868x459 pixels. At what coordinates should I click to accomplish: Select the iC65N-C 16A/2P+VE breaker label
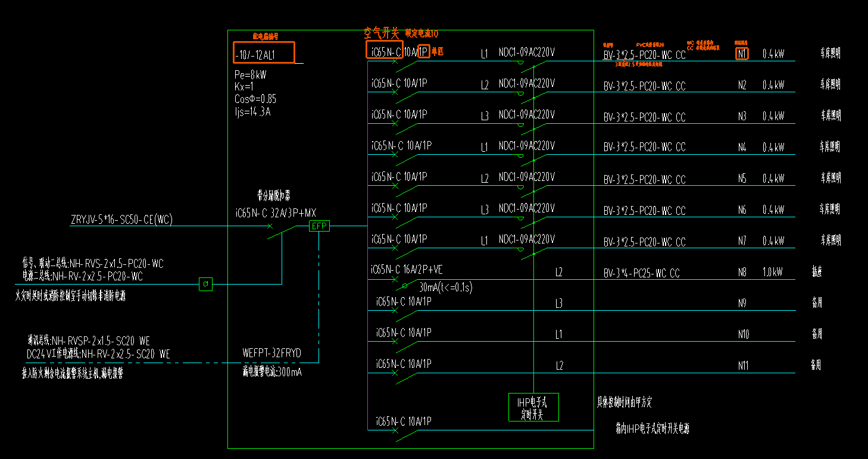point(407,270)
